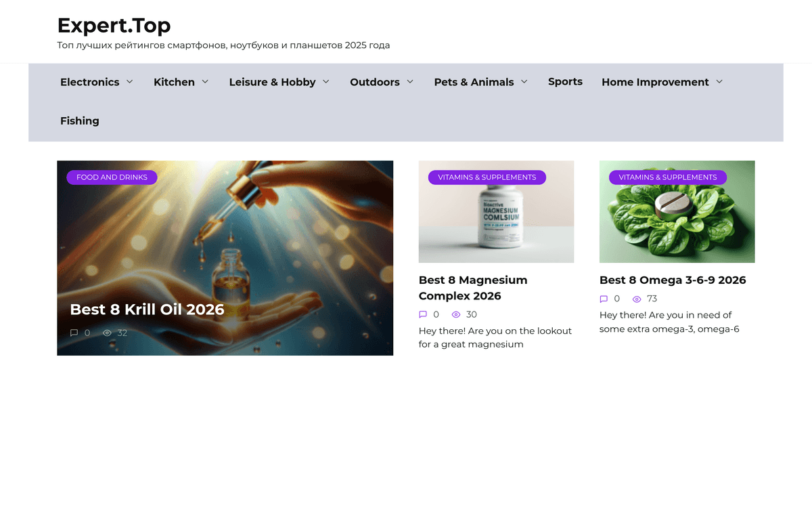This screenshot has width=812, height=508.
Task: Expand the Electronics menu chevron
Action: coord(130,81)
